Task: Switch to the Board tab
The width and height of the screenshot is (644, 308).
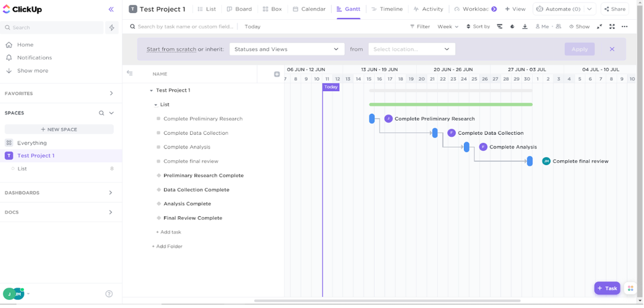Action: pyautogui.click(x=239, y=9)
